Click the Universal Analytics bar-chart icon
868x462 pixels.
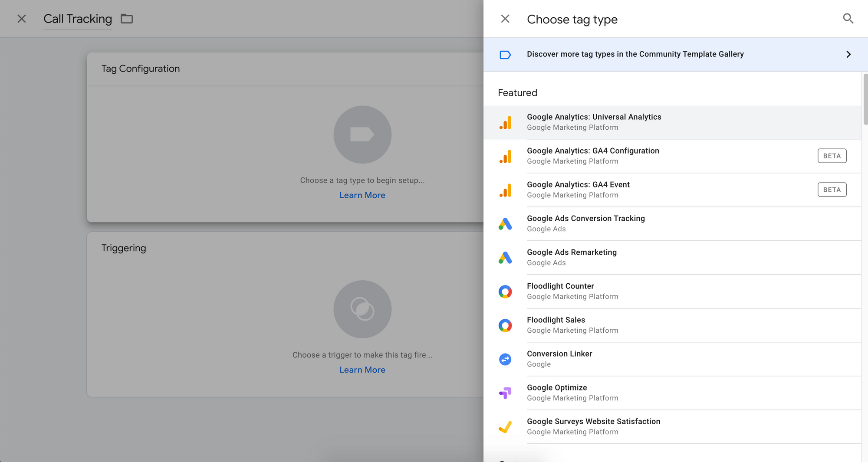coord(505,122)
